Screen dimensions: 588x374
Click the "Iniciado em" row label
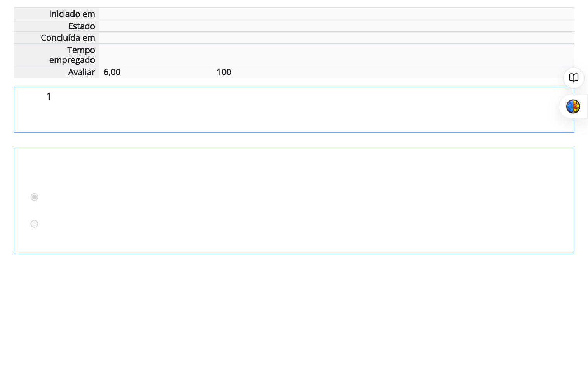72,14
